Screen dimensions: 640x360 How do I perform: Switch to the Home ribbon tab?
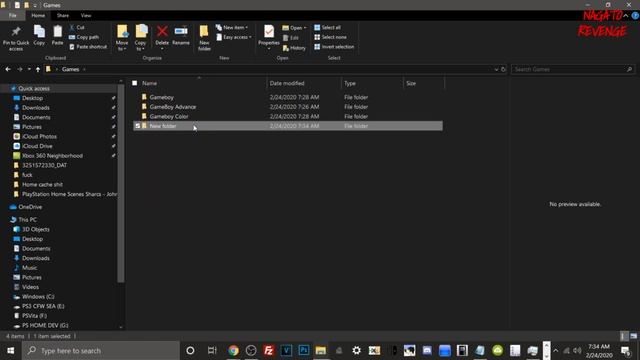[x=38, y=16]
